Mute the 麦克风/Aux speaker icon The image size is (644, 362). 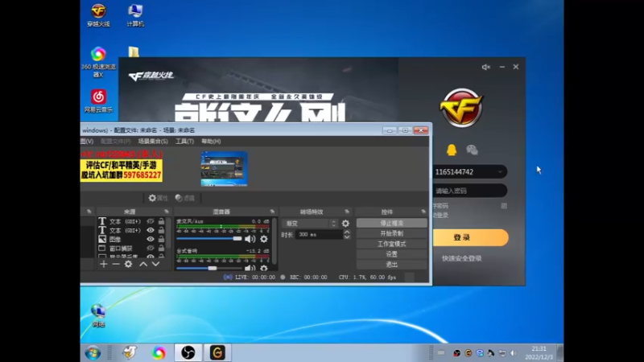pyautogui.click(x=250, y=239)
